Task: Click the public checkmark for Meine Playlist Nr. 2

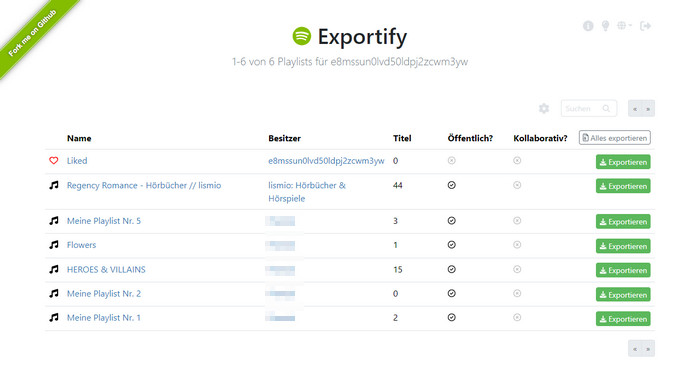Action: tap(451, 293)
